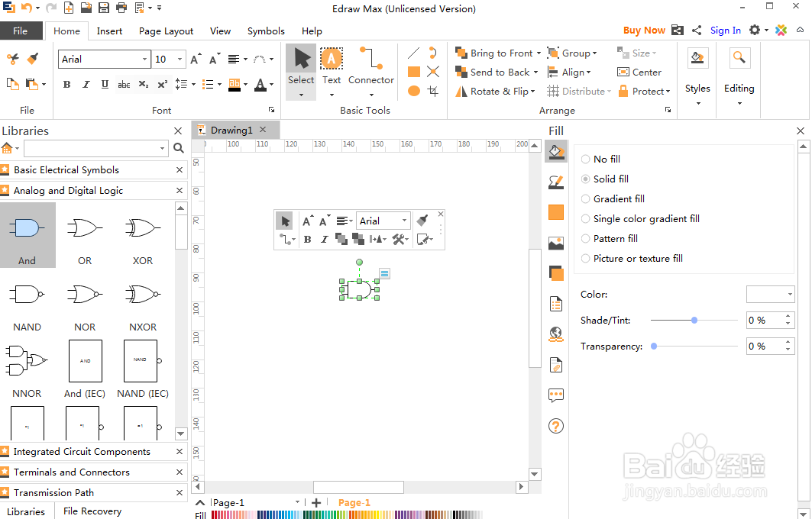Search libraries with magnifier icon

click(179, 149)
